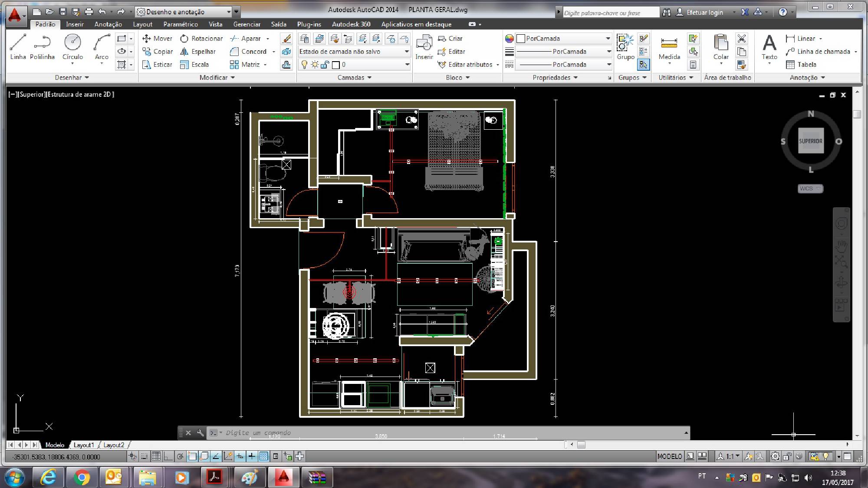Open the Desenho e anotação workspace dropdown

(229, 12)
